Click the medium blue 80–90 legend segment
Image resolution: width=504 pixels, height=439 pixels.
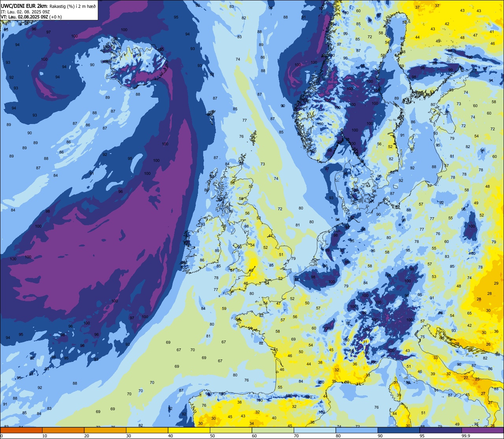tap(357, 430)
